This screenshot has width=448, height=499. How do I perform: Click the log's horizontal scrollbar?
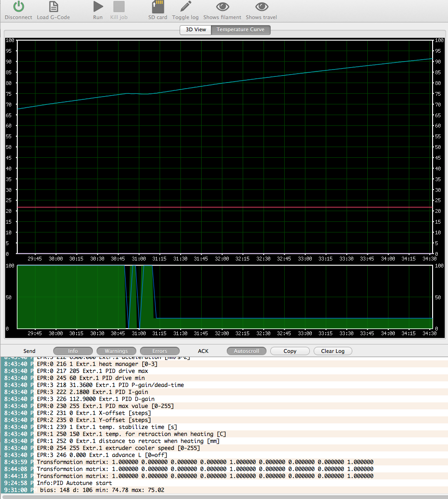pos(224,497)
